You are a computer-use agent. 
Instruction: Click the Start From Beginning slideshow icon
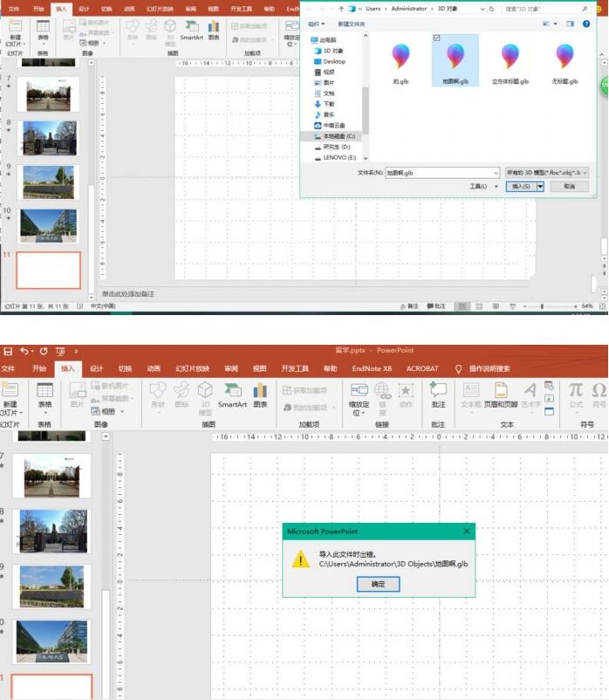[60, 352]
